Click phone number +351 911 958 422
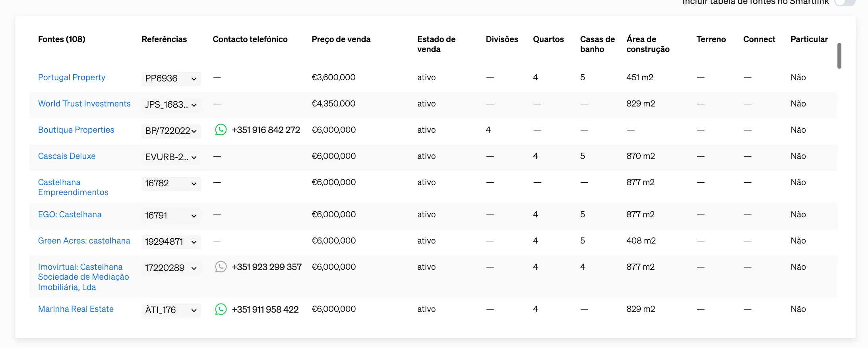The height and width of the screenshot is (348, 868). coord(265,309)
